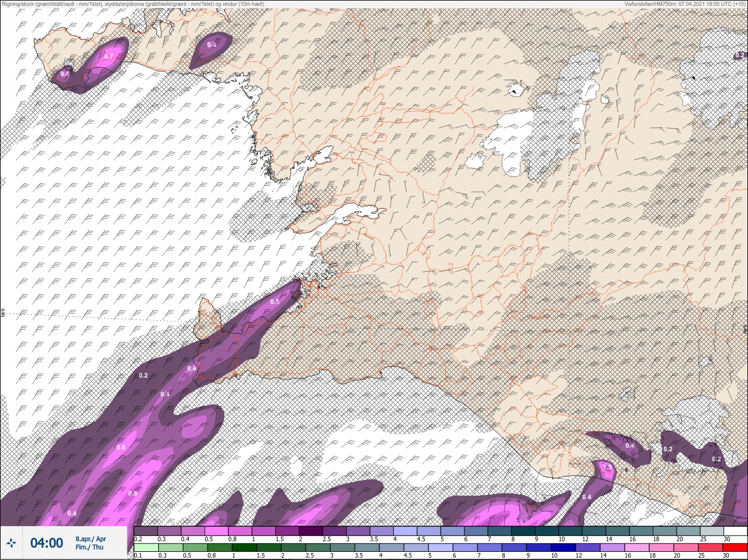Click the '8.apr./ Apr' date text

(x=91, y=539)
